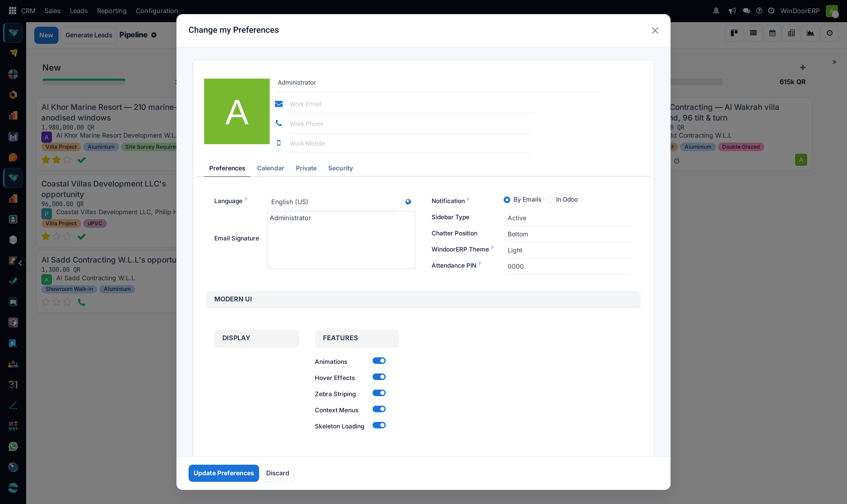
Task: Open the M letter sidebar app
Action: coord(13,137)
